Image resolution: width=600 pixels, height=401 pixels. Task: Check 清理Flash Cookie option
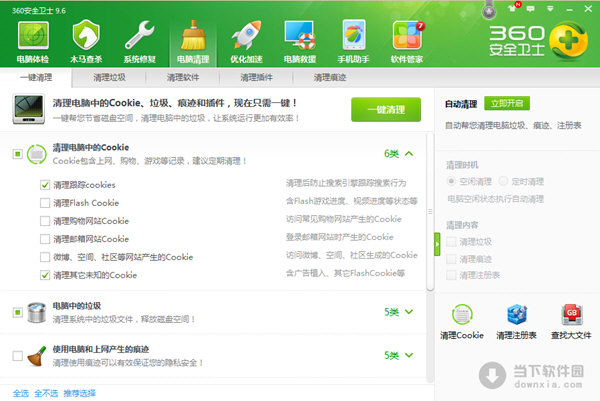[45, 203]
